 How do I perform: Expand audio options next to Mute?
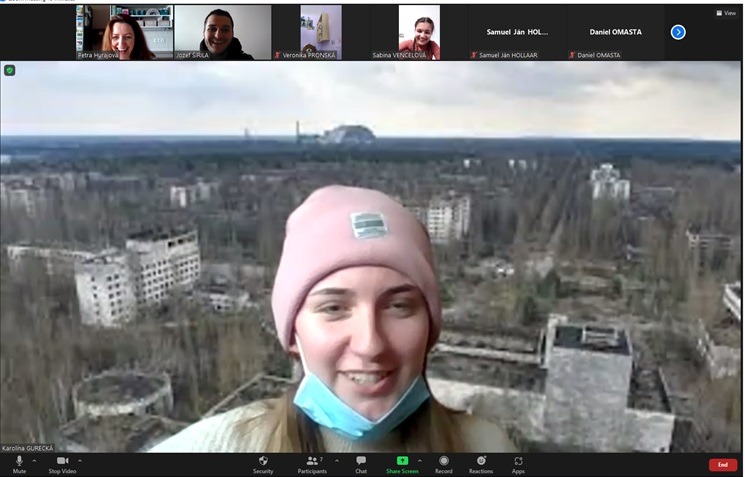coord(34,460)
